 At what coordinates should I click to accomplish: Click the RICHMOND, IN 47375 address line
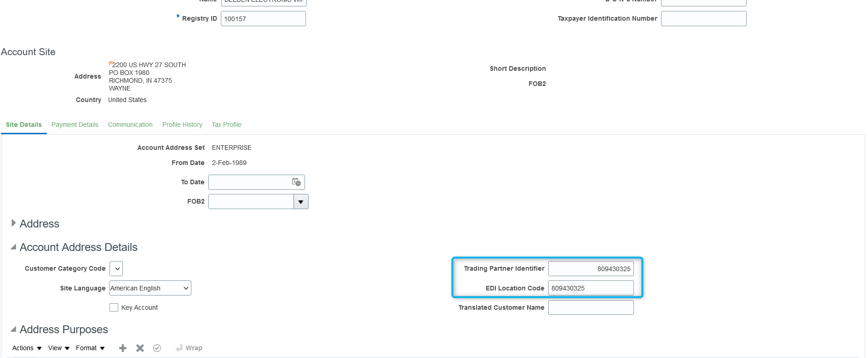pyautogui.click(x=140, y=80)
